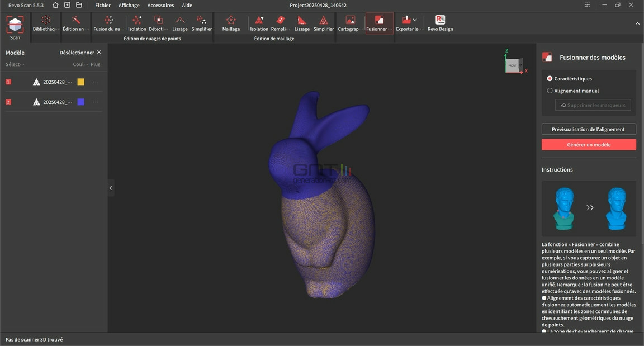Select point cloud Isolation tool
Image resolution: width=644 pixels, height=346 pixels.
click(137, 23)
